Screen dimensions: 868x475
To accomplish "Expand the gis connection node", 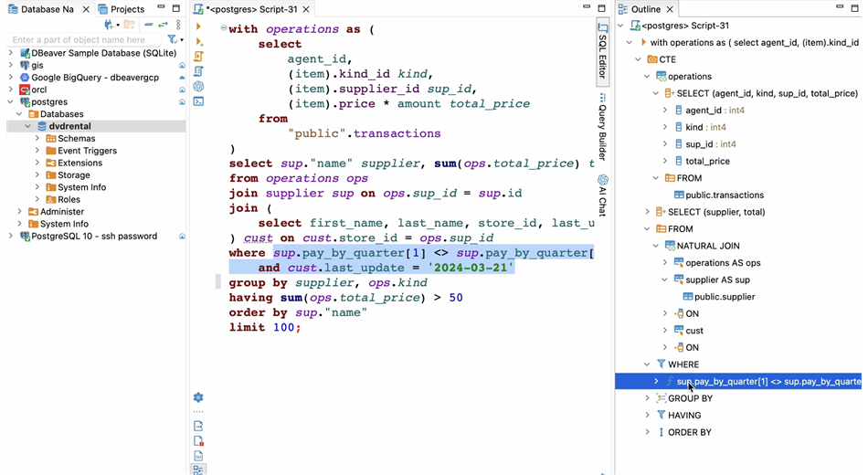I will click(11, 65).
